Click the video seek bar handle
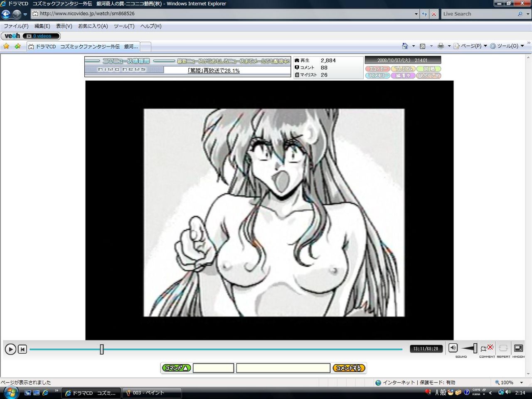Viewport: 532px width, 399px height. tap(102, 349)
